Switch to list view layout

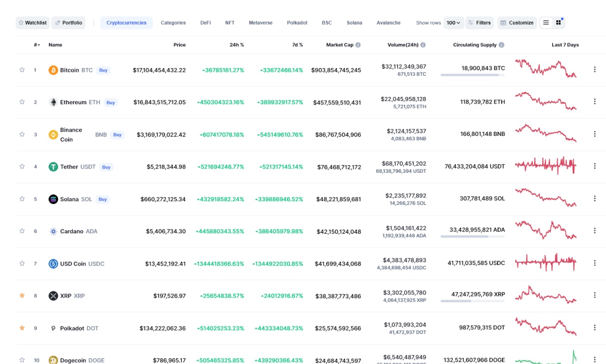point(546,23)
